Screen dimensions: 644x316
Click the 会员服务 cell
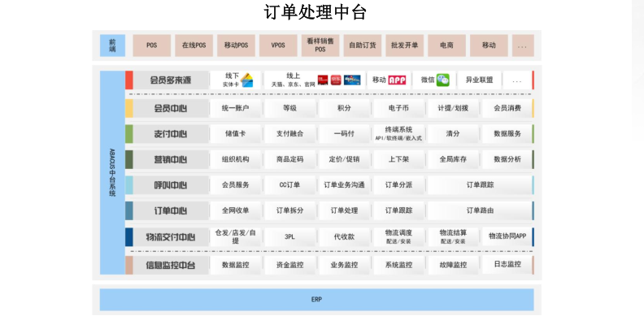(235, 184)
